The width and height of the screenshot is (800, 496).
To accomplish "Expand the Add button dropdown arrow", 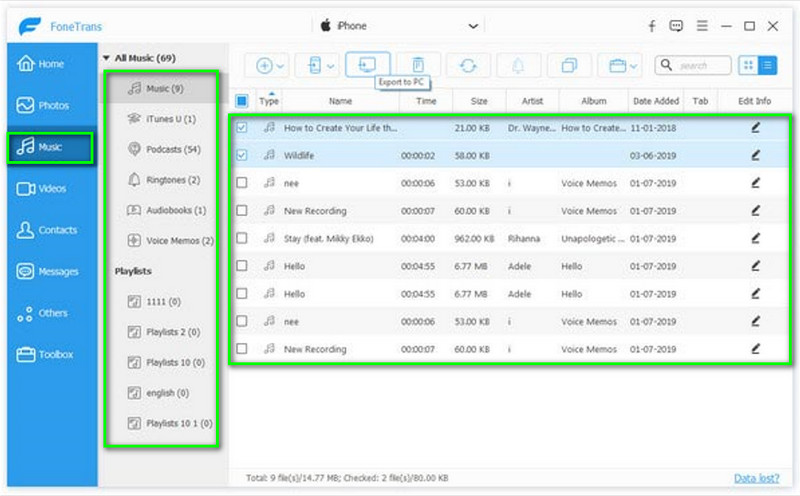I will [x=281, y=66].
